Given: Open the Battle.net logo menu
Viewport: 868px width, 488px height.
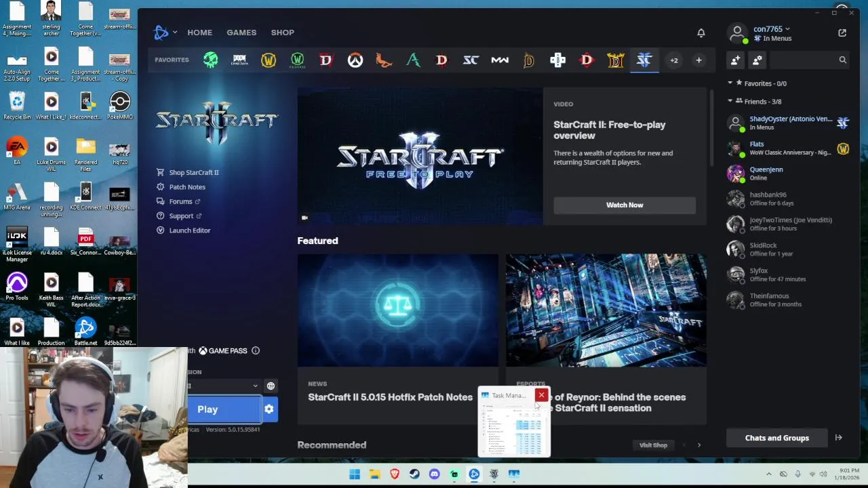Looking at the screenshot, I should pyautogui.click(x=165, y=32).
